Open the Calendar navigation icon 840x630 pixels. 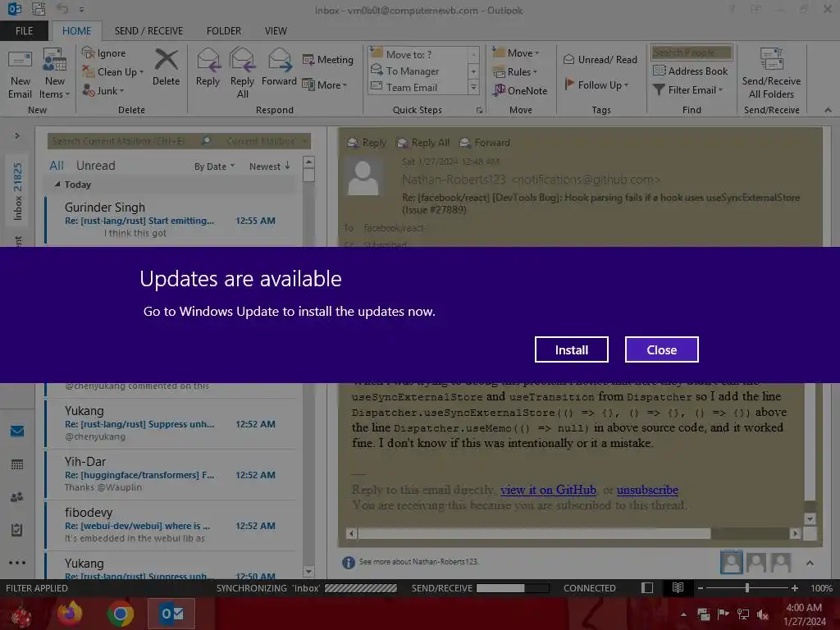[x=17, y=464]
